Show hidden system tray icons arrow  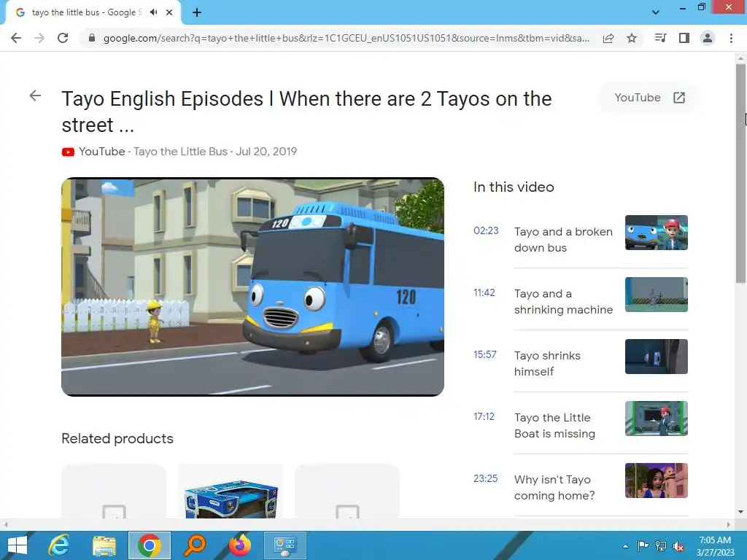pos(625,546)
